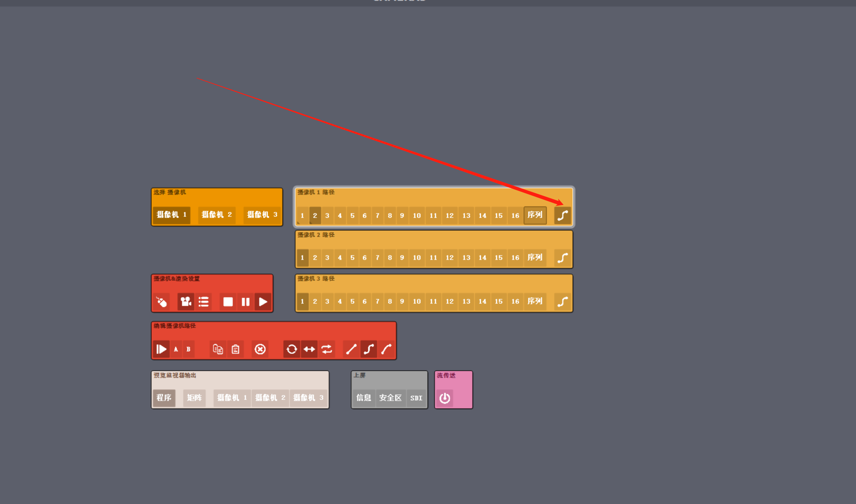Viewport: 856px width, 504px height.
Task: Switch preview output to 矩阵
Action: pos(194,398)
